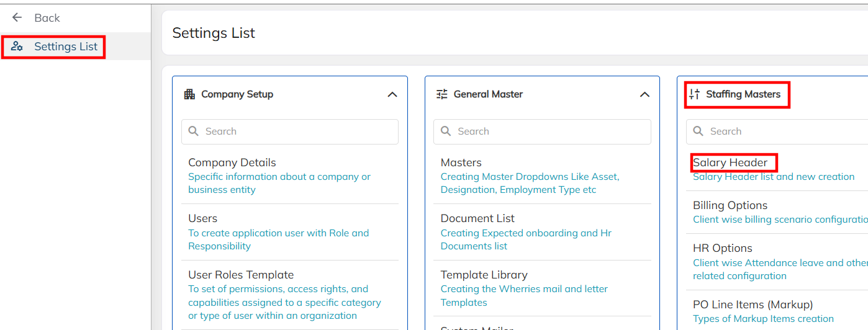The width and height of the screenshot is (868, 330).
Task: Collapse the General Master panel
Action: [644, 94]
